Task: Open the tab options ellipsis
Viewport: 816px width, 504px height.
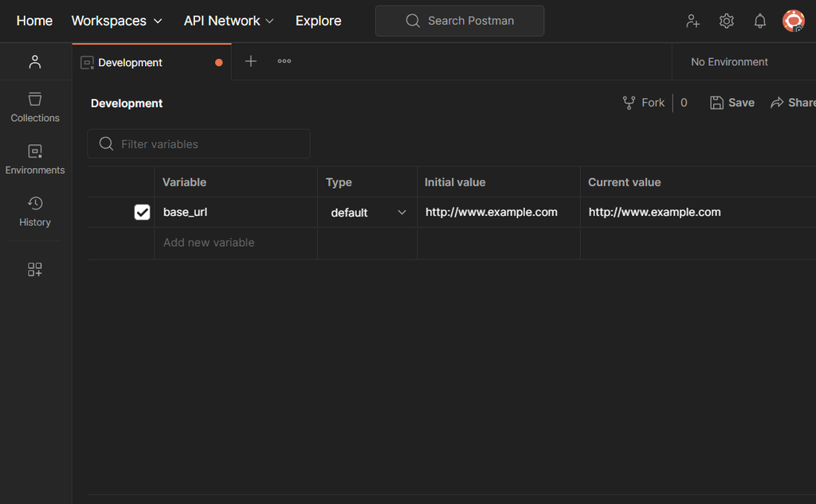Action: point(284,61)
